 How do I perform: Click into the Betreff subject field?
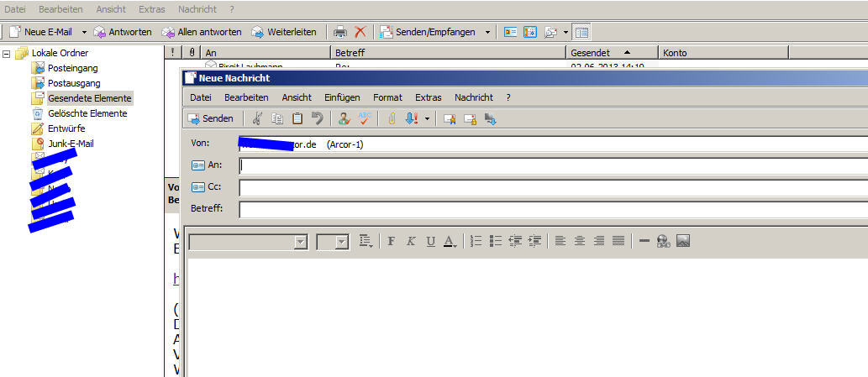554,210
